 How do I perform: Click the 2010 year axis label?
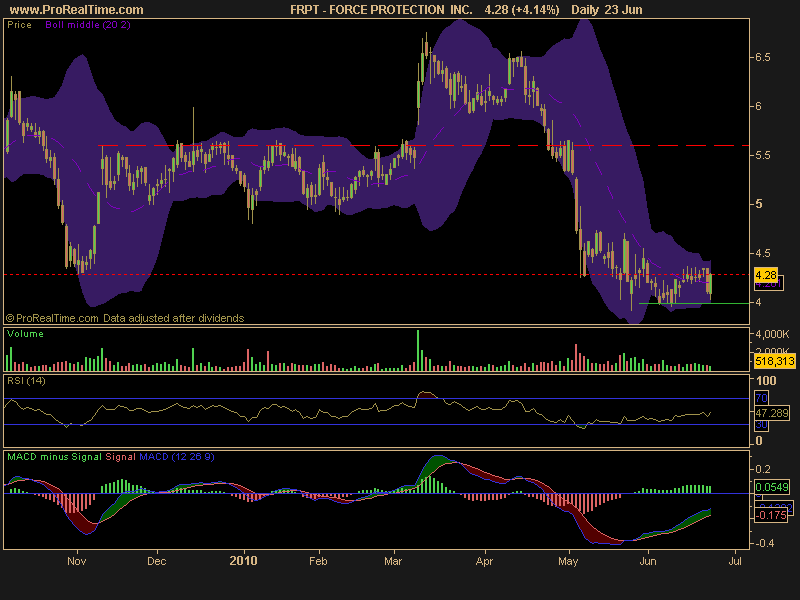click(x=243, y=561)
